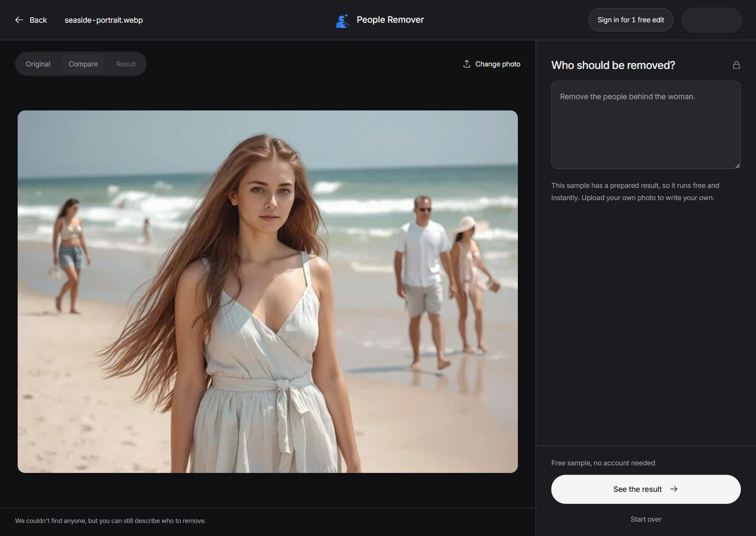Click the prepared result sample note text

click(x=635, y=191)
